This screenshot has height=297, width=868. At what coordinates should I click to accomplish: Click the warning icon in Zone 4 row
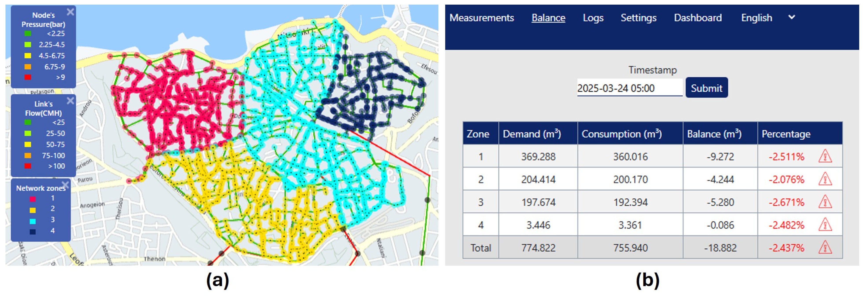[x=825, y=225]
